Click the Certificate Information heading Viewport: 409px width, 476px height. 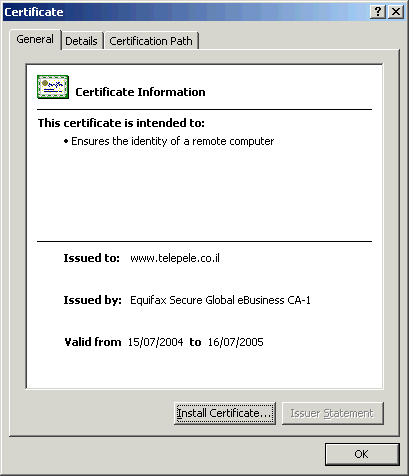[x=140, y=92]
